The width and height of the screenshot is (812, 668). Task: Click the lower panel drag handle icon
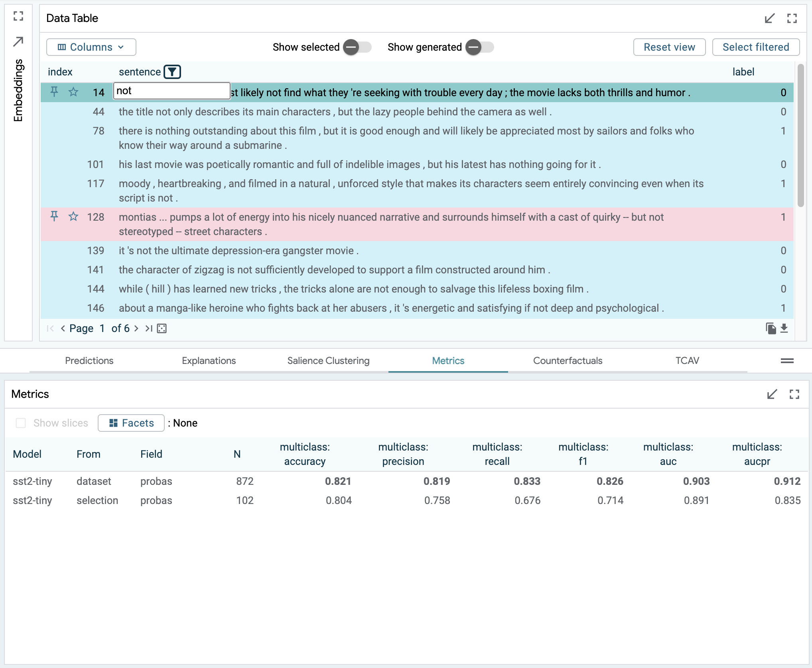click(787, 361)
